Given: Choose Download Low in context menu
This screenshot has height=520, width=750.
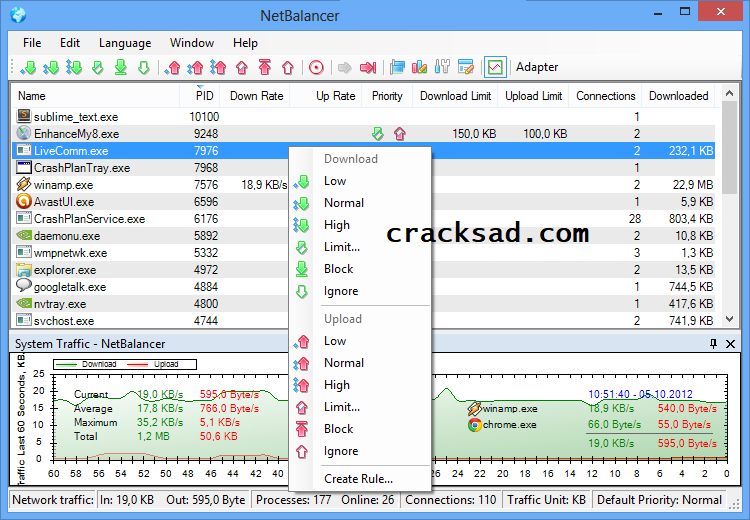Looking at the screenshot, I should (x=360, y=181).
